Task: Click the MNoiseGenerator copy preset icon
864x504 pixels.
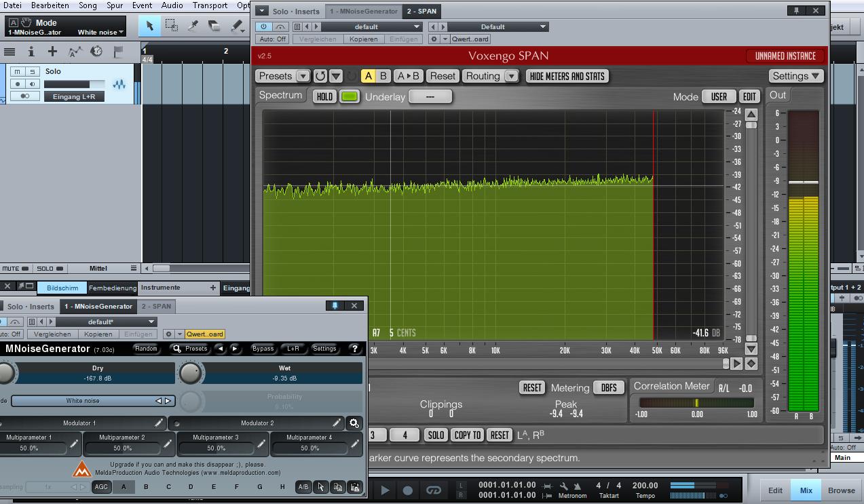Action: coord(337,487)
